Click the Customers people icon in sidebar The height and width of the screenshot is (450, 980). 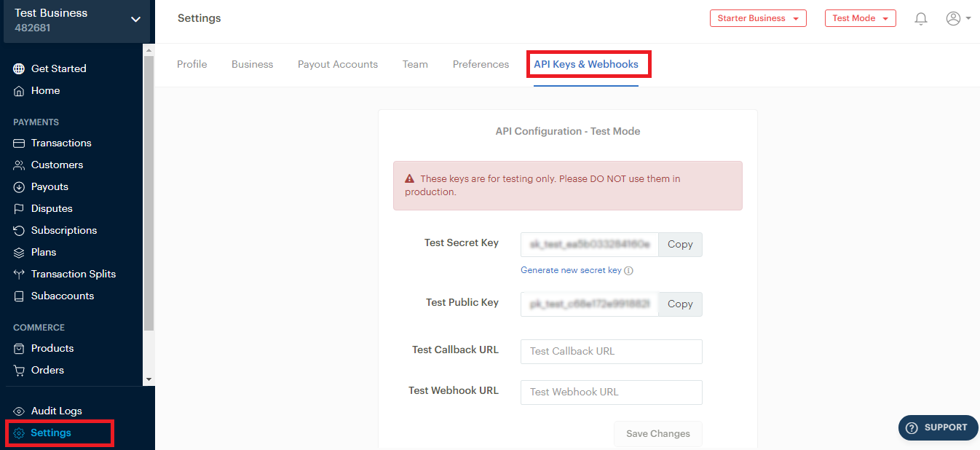click(x=19, y=165)
